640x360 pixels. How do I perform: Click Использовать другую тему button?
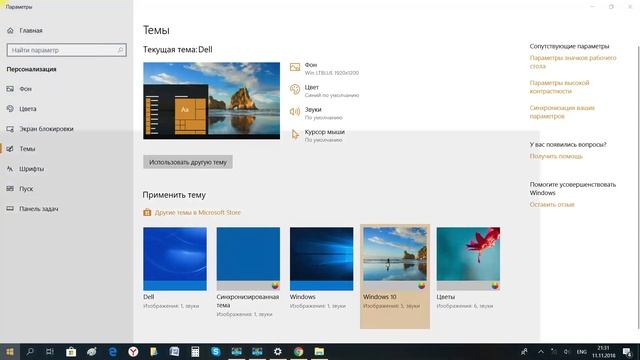coord(188,162)
